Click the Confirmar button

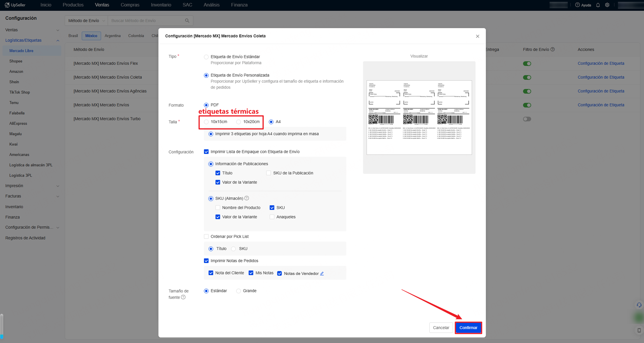(x=468, y=327)
